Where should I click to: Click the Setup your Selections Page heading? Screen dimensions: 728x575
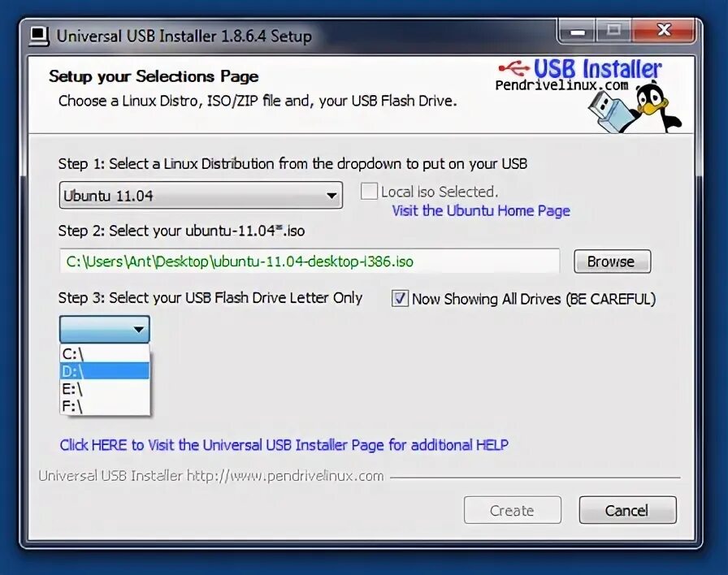click(x=154, y=76)
